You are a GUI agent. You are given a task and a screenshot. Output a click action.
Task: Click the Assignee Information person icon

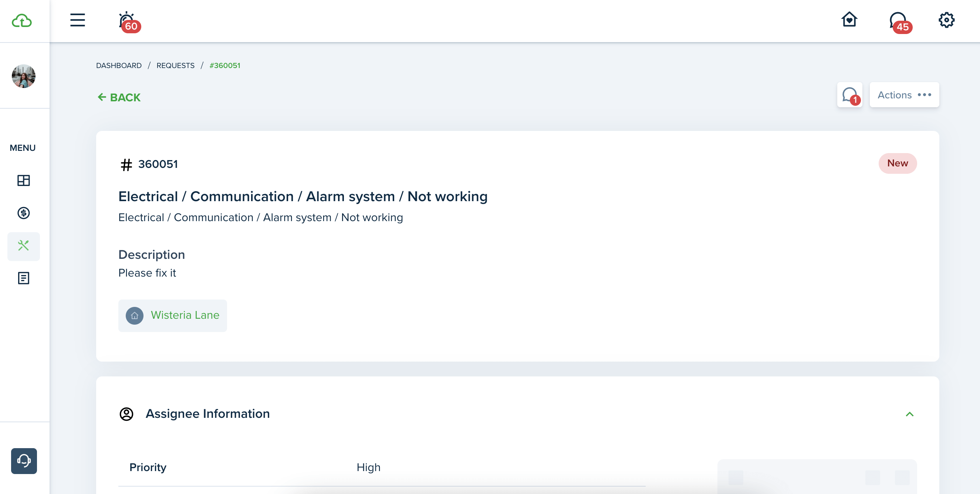(126, 414)
